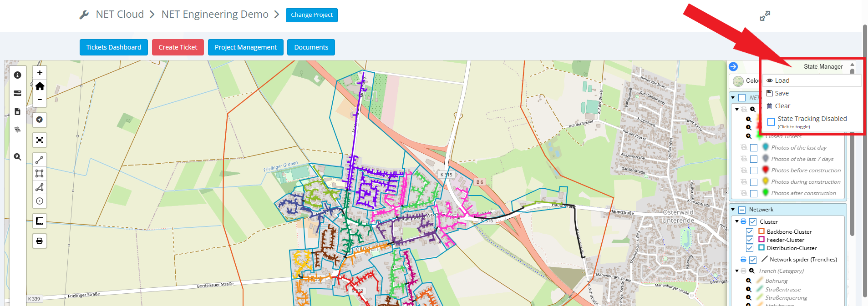The image size is (868, 306).
Task: Uncheck the Backbone-Cluster layer
Action: (x=750, y=232)
